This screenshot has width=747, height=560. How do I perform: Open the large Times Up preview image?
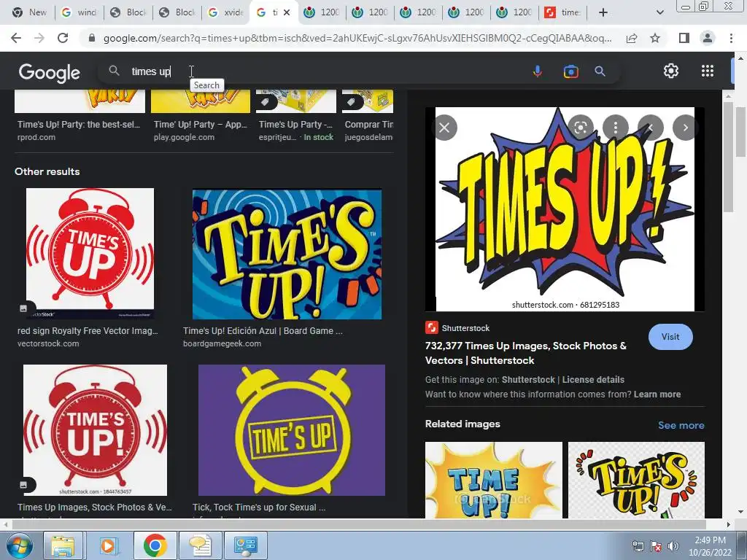coord(565,209)
